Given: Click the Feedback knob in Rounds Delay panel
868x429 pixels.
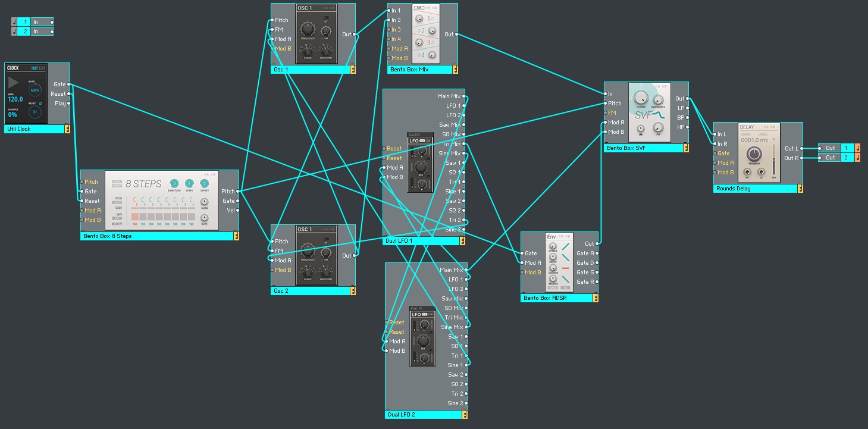Looking at the screenshot, I should (x=755, y=154).
